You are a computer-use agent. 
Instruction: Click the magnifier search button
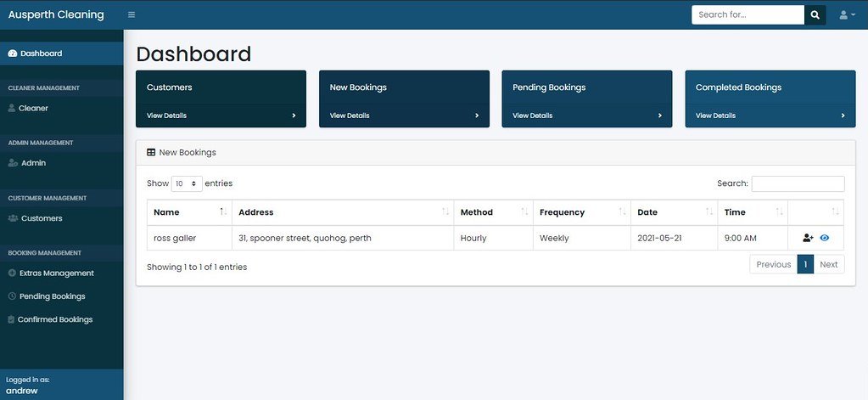pyautogui.click(x=815, y=14)
